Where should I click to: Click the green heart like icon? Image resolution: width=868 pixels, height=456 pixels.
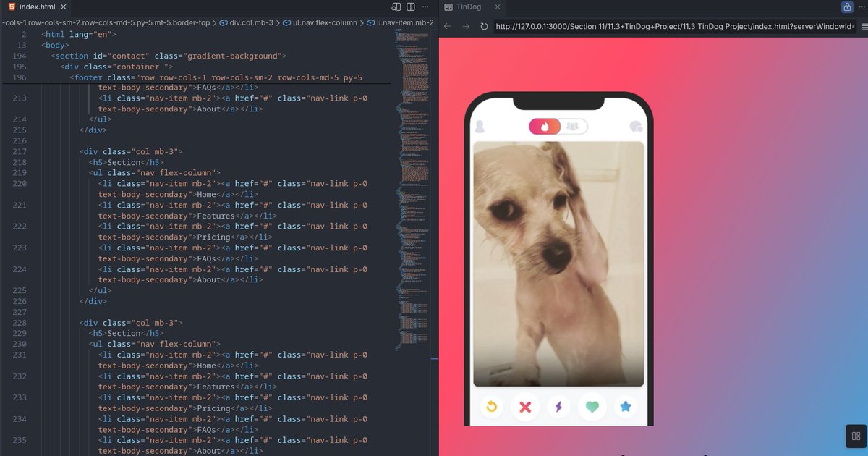tap(592, 407)
